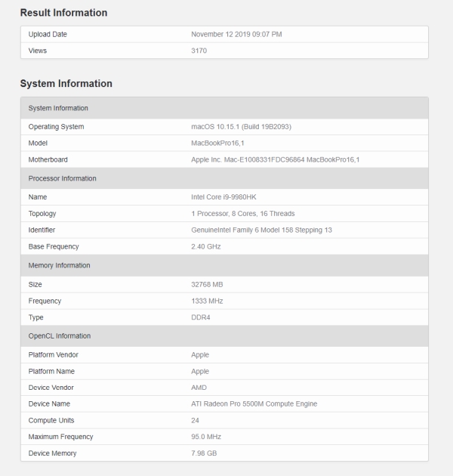The image size is (453, 476).
Task: Click the 95.0 MHz maximum frequency value
Action: point(208,437)
